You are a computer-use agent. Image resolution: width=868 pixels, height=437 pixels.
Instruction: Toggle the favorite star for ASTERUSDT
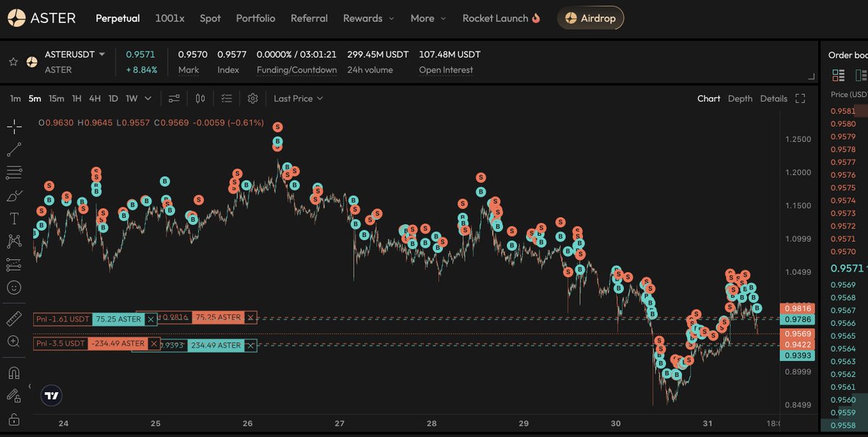click(x=12, y=61)
